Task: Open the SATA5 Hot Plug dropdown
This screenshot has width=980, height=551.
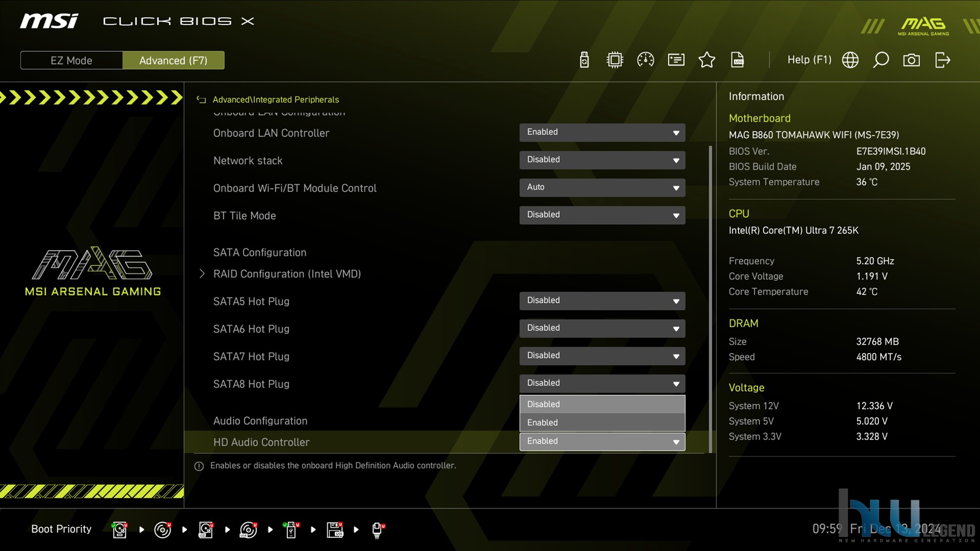Action: click(x=602, y=301)
